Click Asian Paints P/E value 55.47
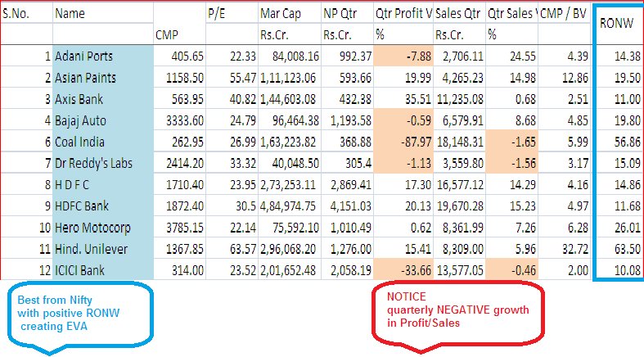Screen dimensions: 644x357 [x=232, y=77]
